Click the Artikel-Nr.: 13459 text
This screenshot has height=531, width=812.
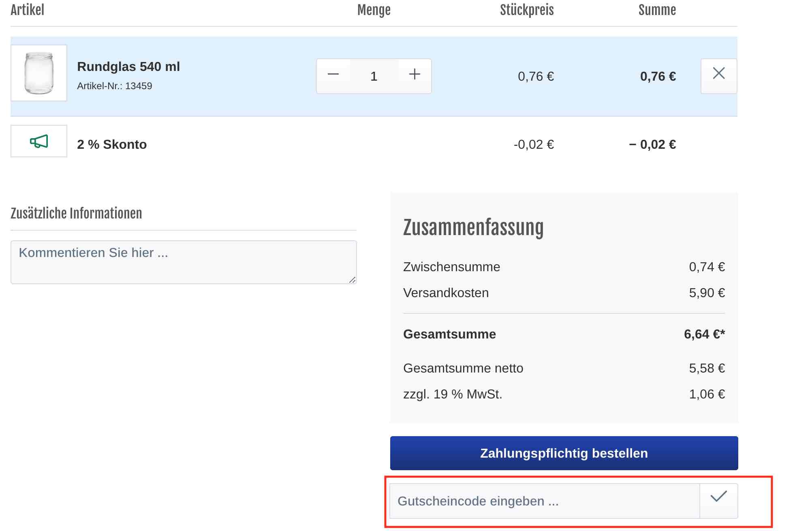pyautogui.click(x=115, y=86)
